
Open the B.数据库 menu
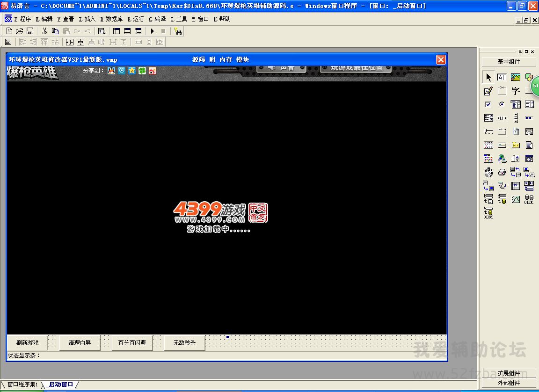tap(111, 19)
